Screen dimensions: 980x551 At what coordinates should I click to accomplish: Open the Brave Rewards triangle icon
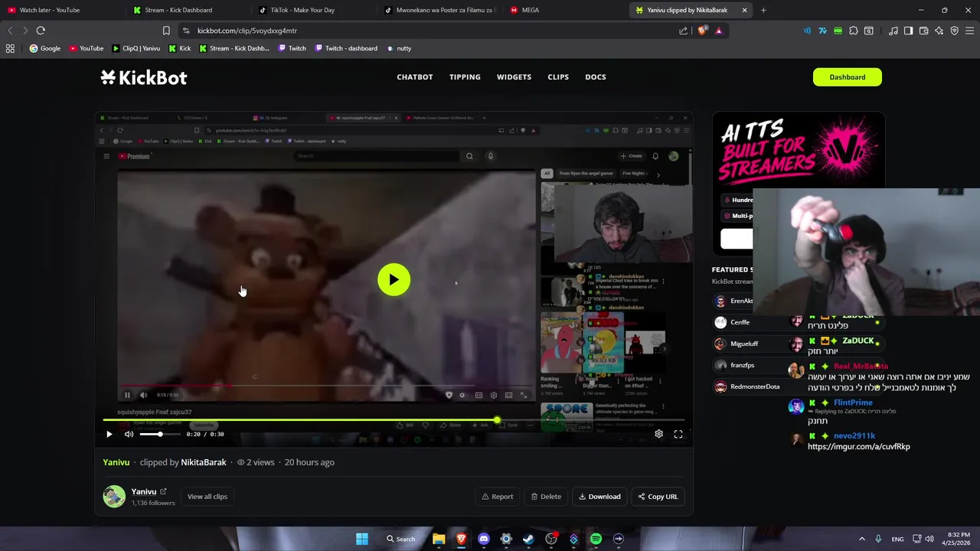point(718,31)
